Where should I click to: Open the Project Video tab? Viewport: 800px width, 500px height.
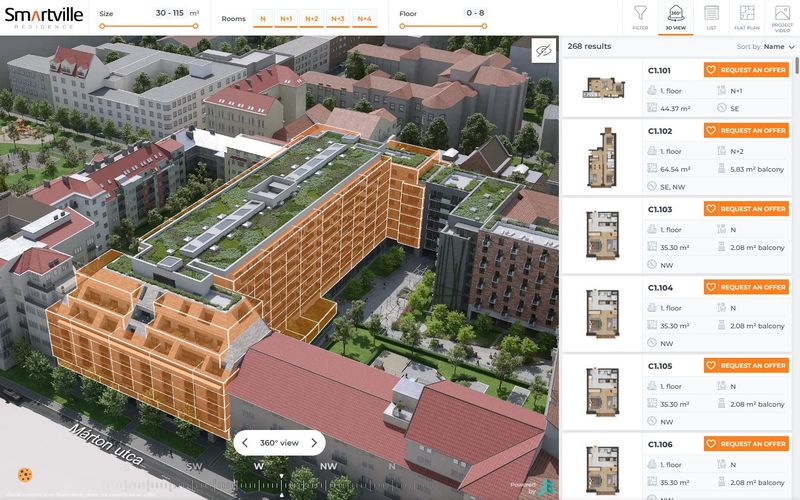782,17
